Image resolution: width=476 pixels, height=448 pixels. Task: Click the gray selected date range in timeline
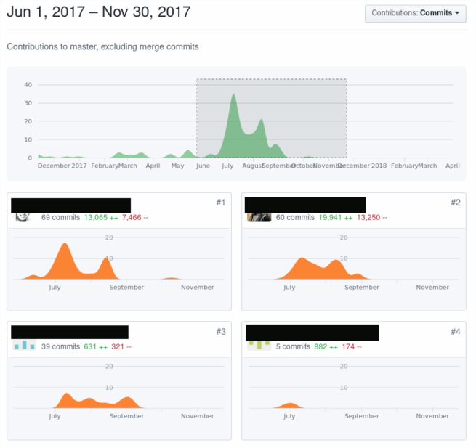pos(320,116)
